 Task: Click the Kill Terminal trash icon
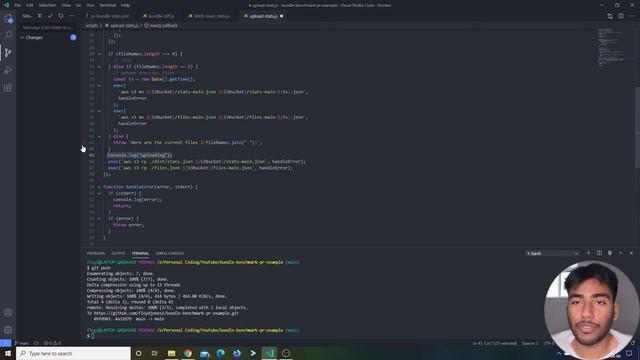pos(610,253)
